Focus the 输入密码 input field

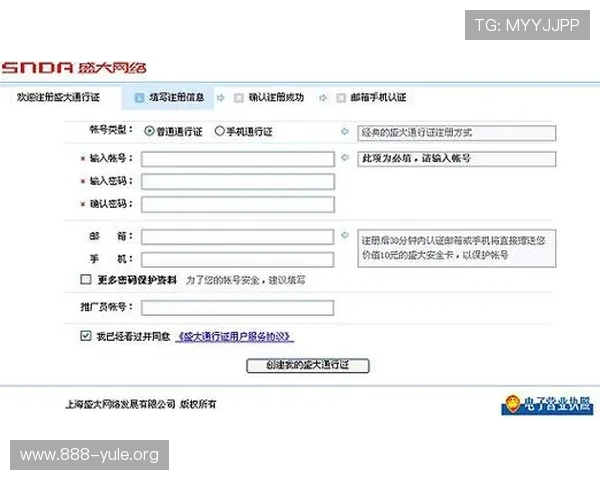click(x=238, y=181)
